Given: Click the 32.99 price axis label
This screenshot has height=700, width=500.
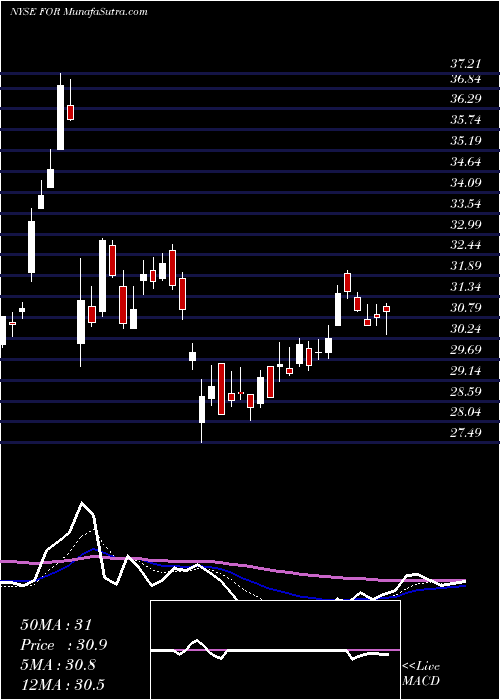Looking at the screenshot, I should pos(466,224).
